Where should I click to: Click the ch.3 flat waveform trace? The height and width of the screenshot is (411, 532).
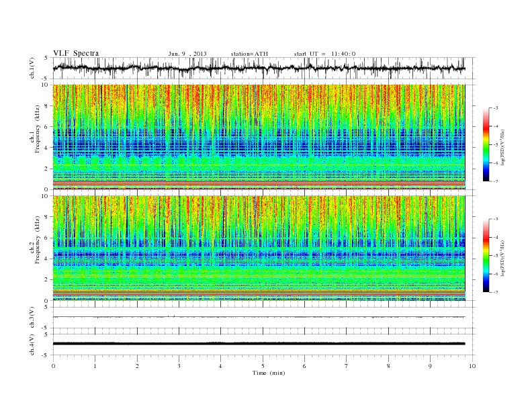click(259, 317)
